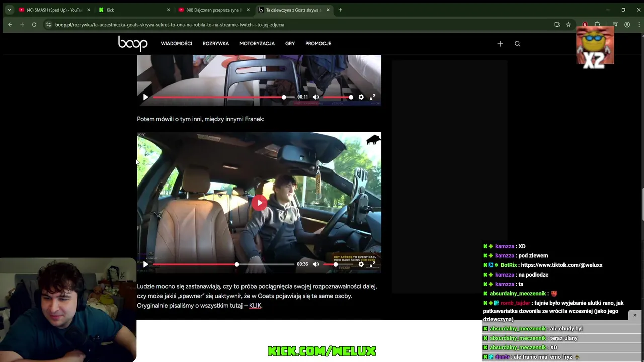Screen dimensions: 644x362
Task: Close the SMASH (Sped Up) tab
Action: pos(89,10)
